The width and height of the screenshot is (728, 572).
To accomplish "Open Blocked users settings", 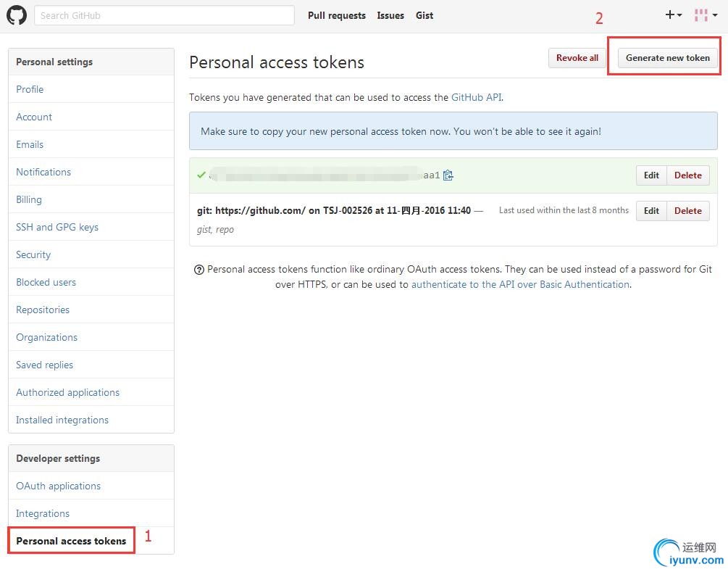I will pyautogui.click(x=91, y=282).
